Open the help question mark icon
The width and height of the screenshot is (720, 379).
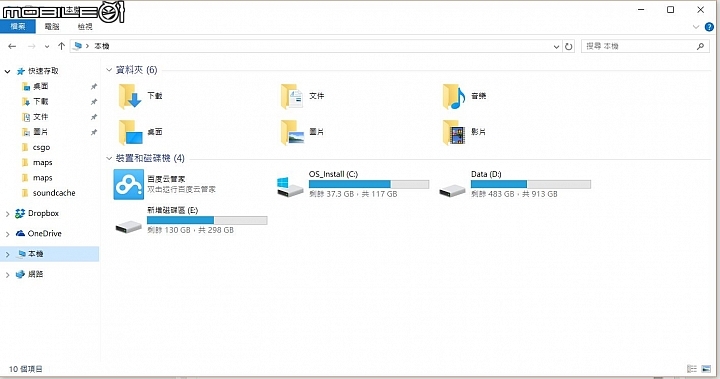click(709, 27)
